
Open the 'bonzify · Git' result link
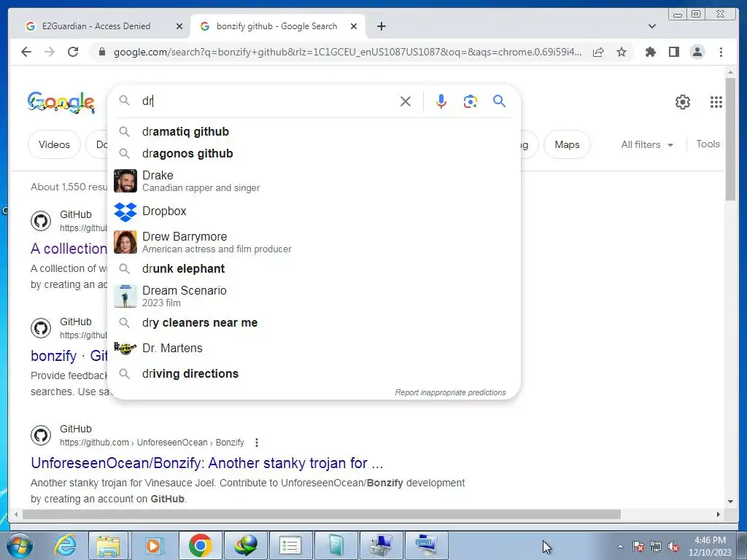(x=69, y=356)
